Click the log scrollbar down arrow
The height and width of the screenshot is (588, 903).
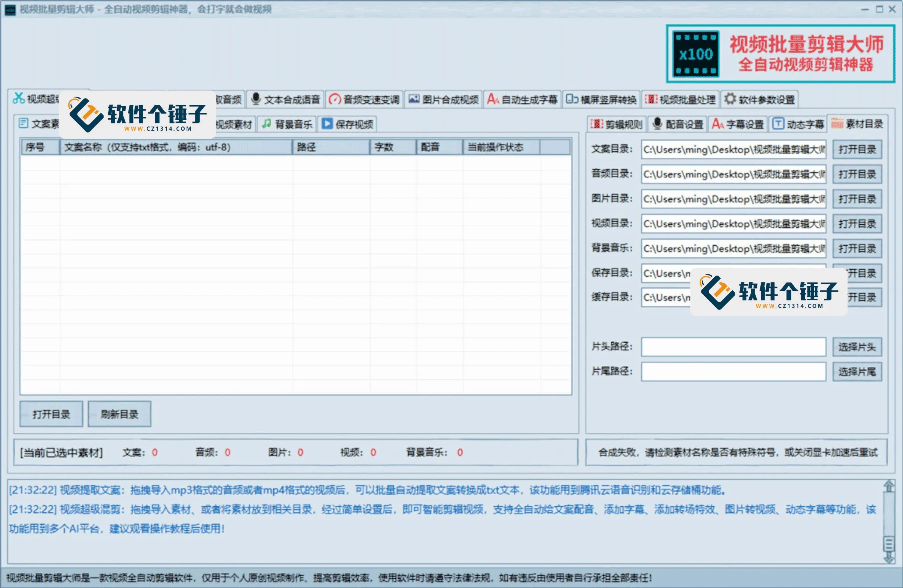(x=889, y=557)
